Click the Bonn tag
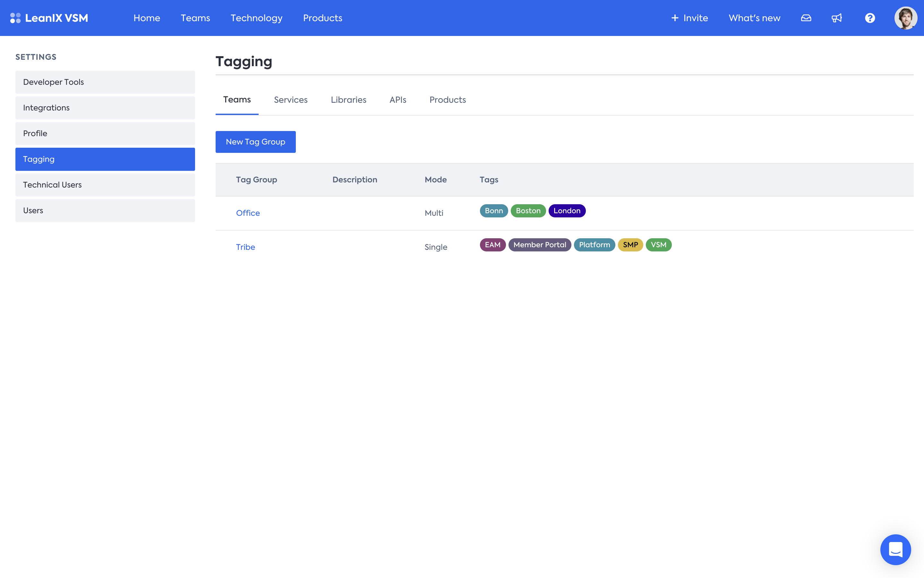Viewport: 924px width, 578px height. 494,211
